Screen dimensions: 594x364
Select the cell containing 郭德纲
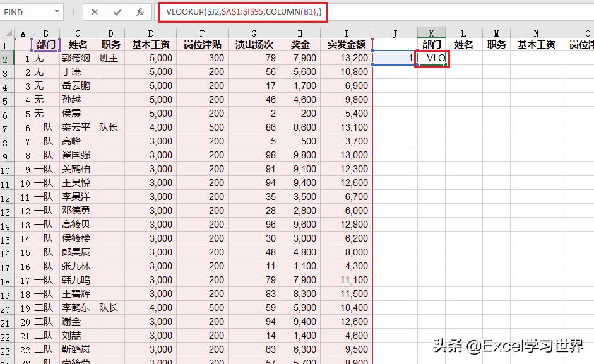tap(77, 58)
